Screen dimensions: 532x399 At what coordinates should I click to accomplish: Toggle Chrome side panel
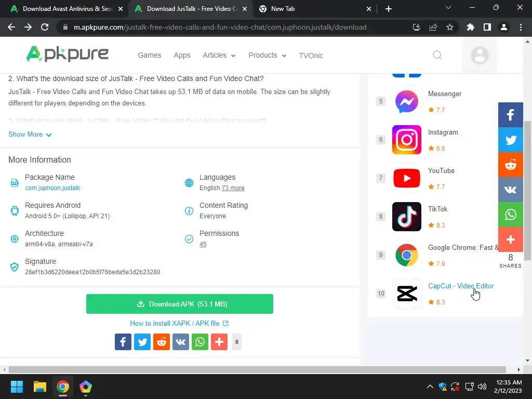pos(487,27)
